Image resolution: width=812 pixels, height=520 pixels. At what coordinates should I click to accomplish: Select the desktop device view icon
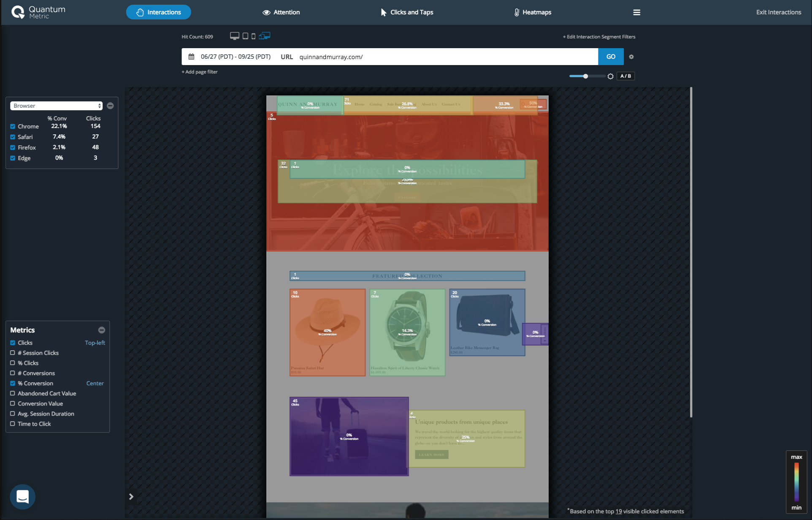pyautogui.click(x=234, y=36)
